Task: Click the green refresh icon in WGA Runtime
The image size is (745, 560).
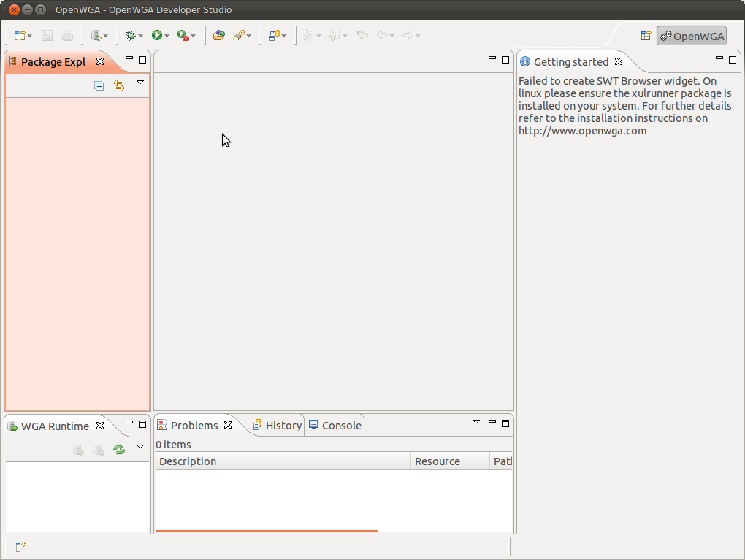Action: 119,449
